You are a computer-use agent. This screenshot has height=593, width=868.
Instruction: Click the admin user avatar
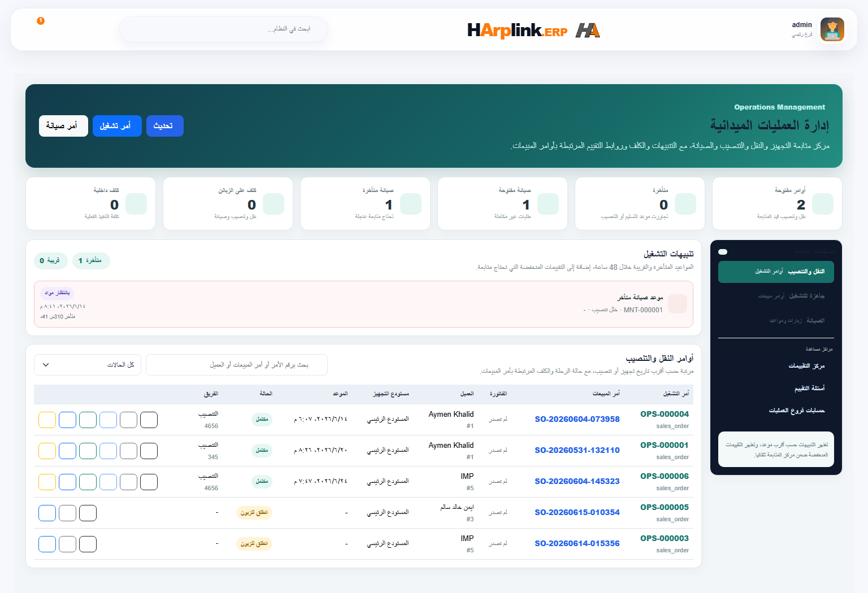[x=832, y=29]
